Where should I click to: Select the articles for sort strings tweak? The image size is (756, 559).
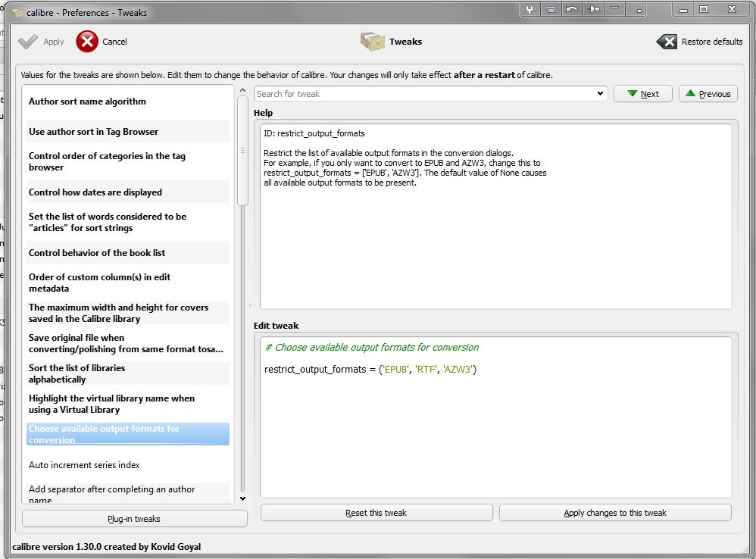(x=128, y=222)
